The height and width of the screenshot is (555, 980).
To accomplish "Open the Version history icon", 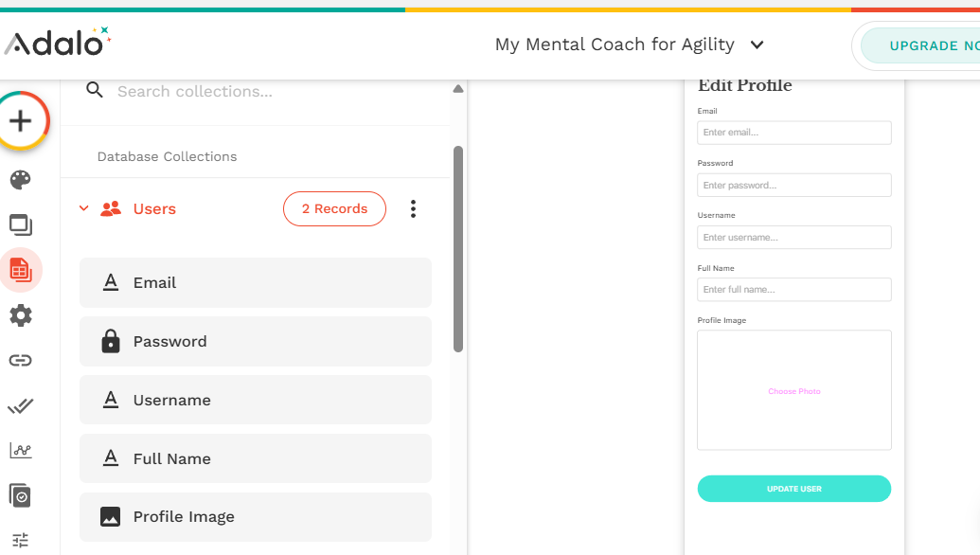I will click(21, 494).
